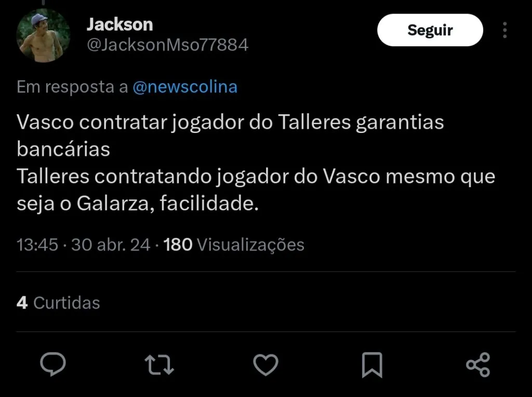Click the Jackson display name
Viewport: 532px width, 397px height.
(120, 24)
